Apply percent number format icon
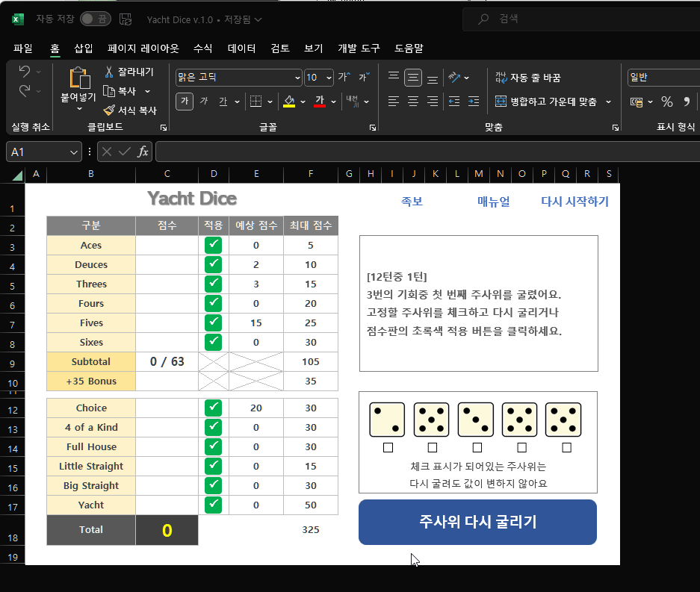700x592 pixels. pos(667,101)
